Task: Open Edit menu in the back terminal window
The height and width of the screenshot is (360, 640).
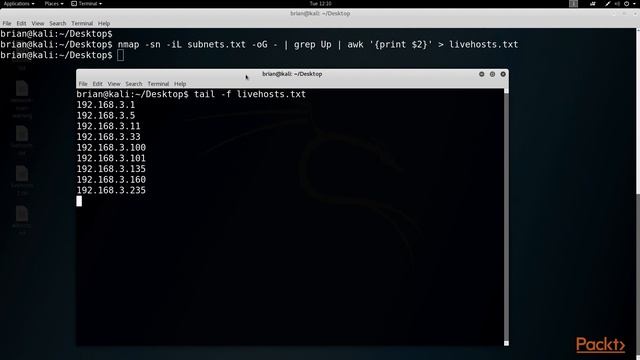Action: [21, 24]
